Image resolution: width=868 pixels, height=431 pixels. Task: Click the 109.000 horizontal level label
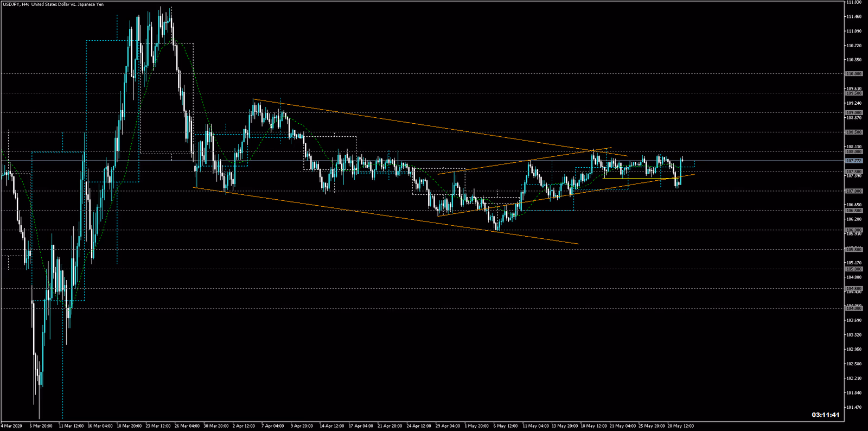pos(854,113)
